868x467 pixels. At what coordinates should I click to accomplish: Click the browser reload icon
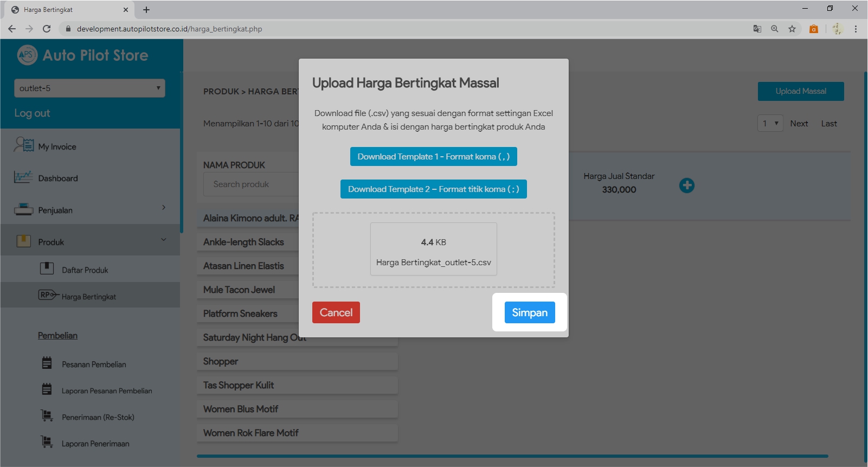click(x=47, y=29)
